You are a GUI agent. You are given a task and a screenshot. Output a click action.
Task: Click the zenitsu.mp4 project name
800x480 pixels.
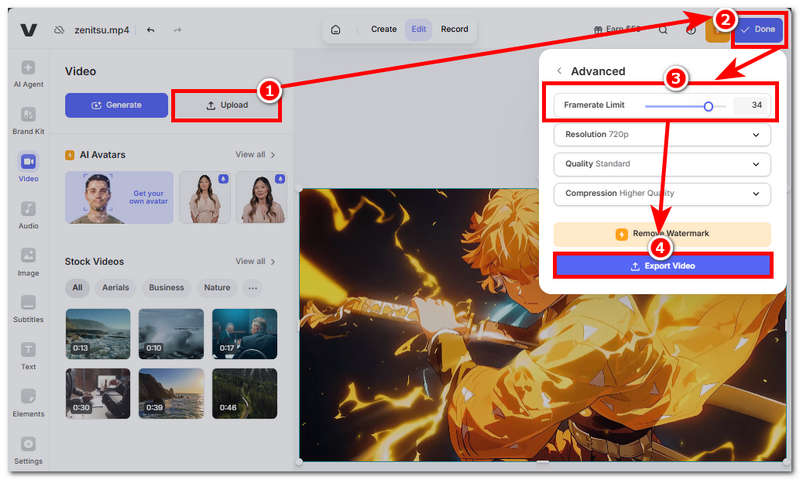[102, 30]
